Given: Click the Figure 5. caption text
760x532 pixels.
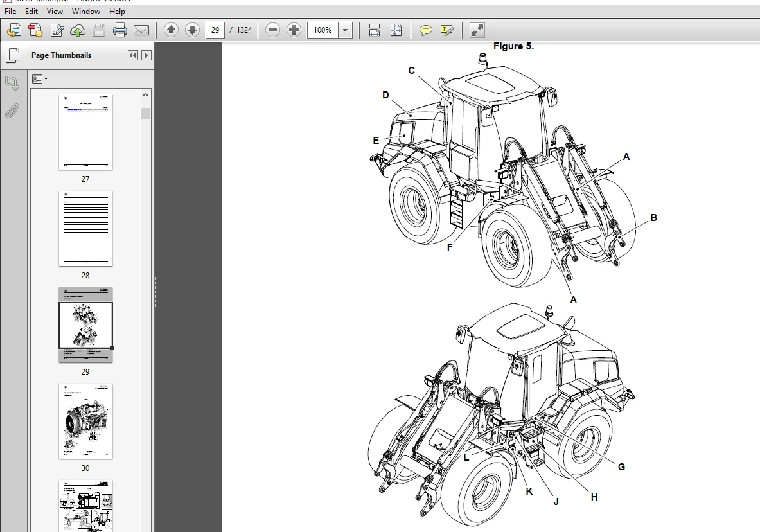Looking at the screenshot, I should [x=514, y=46].
